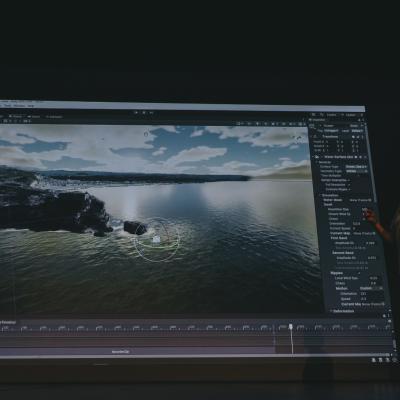
Task: Click the Pause button in top toolbar
Action: 144,113
